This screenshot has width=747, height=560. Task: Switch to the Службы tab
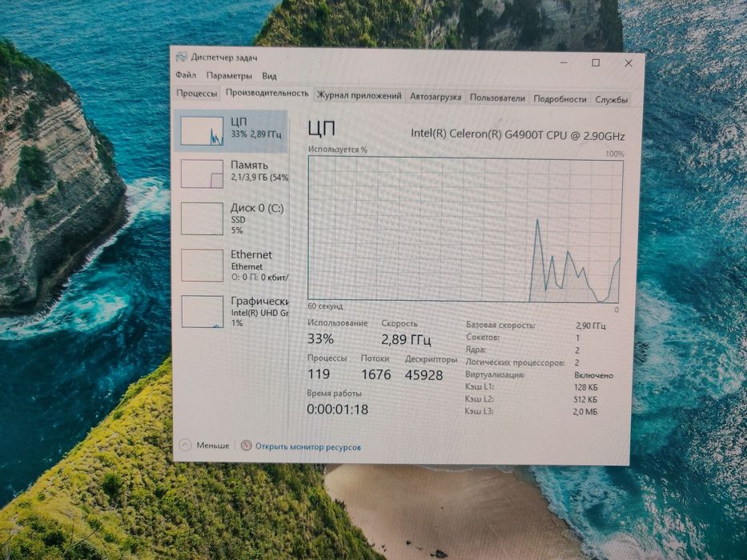click(611, 99)
